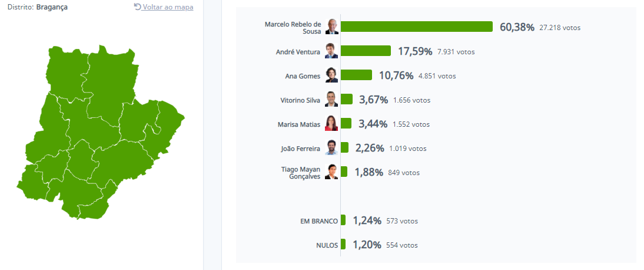Click the easternmost municipality on the district map
This screenshot has width=644, height=270.
point(168,121)
